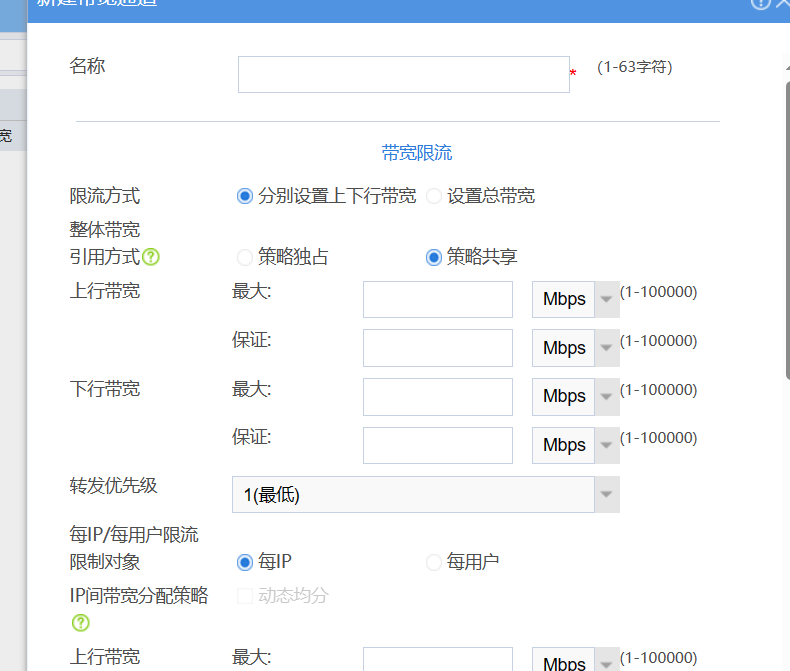Click the 转发优先级 label
The image size is (790, 671).
(113, 486)
